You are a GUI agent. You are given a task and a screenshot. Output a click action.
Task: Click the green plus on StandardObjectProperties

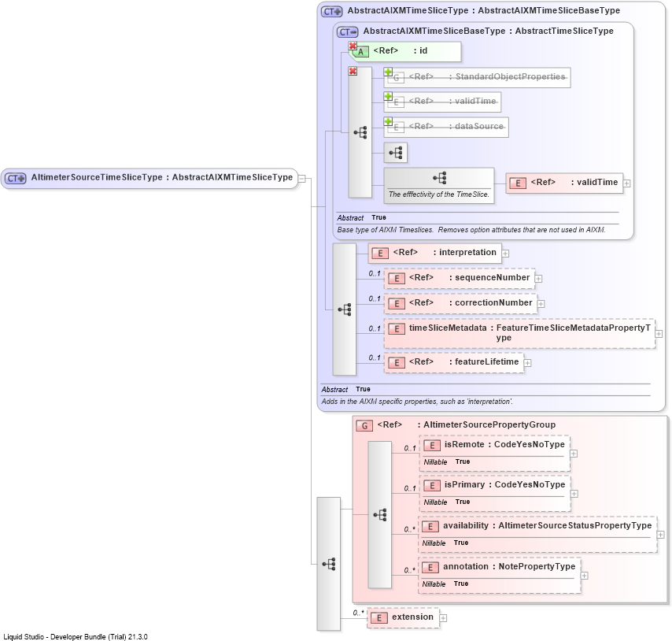click(x=388, y=72)
